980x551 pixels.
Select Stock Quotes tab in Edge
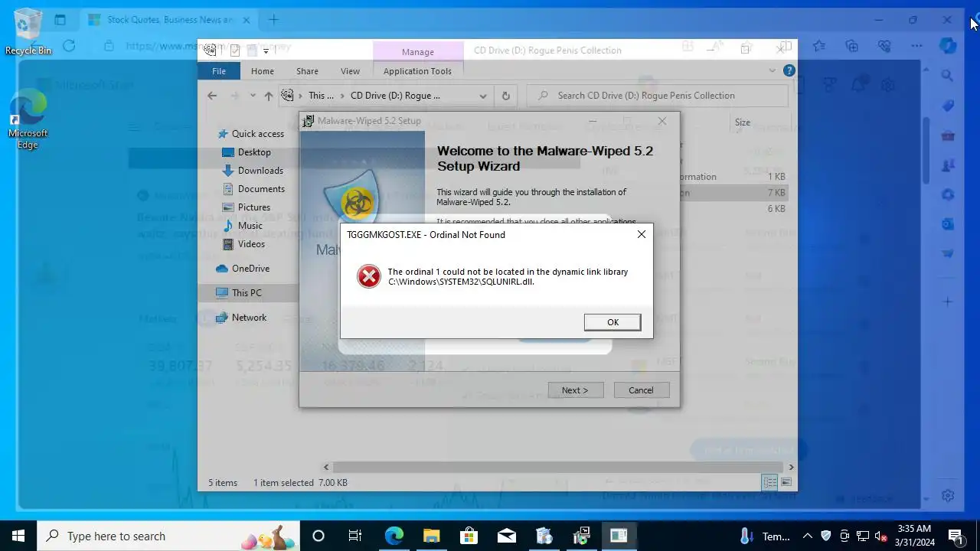coord(168,20)
